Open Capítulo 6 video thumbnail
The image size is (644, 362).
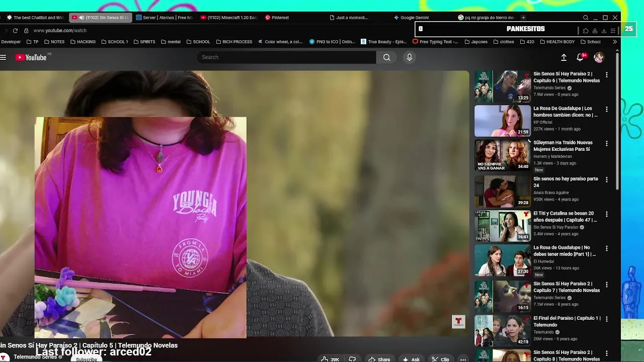coord(503,86)
